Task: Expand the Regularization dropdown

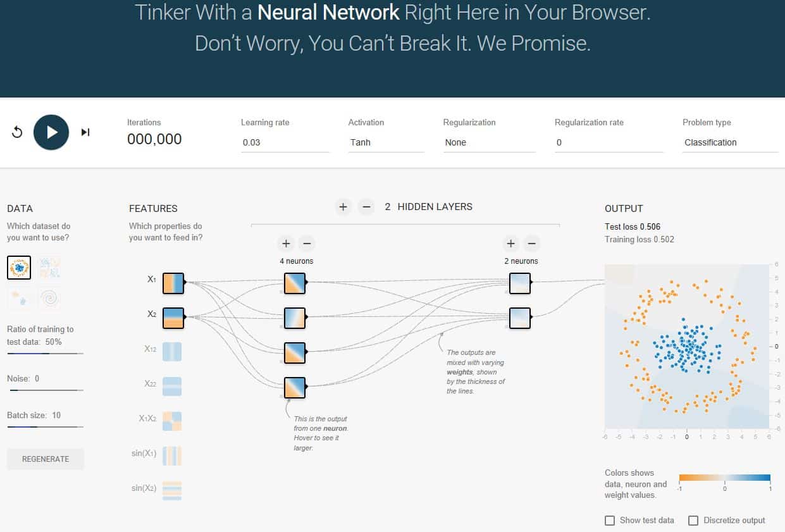Action: (x=488, y=143)
